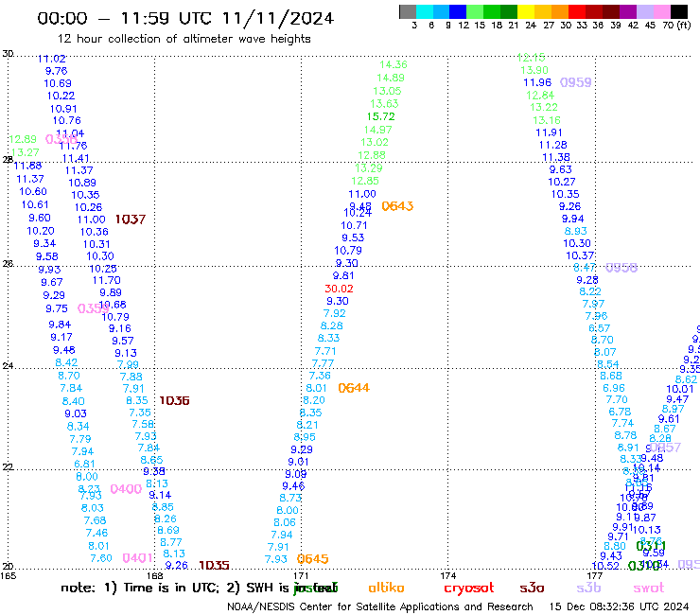Screen dimensions: 700x615
Task: Click the blue 12 ft legend swatch
Action: click(459, 11)
